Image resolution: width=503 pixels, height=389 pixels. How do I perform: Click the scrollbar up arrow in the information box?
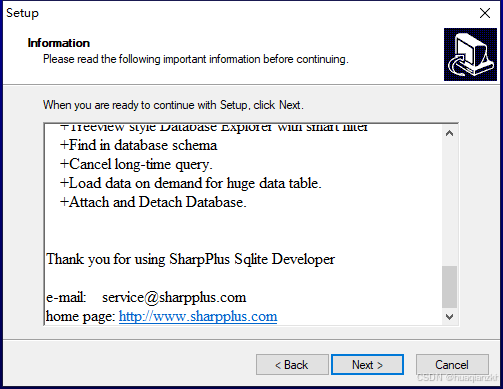point(449,134)
